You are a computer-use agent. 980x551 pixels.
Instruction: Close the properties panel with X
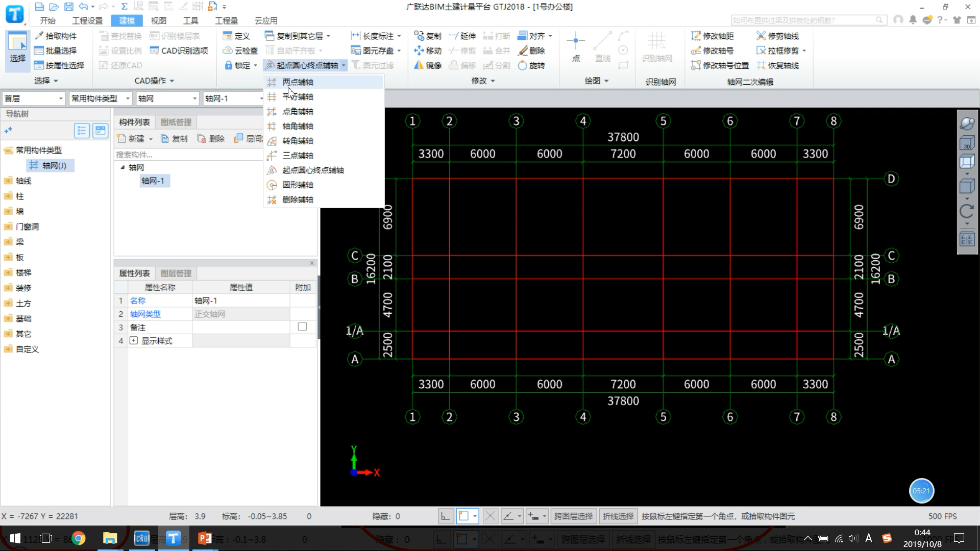tap(312, 263)
